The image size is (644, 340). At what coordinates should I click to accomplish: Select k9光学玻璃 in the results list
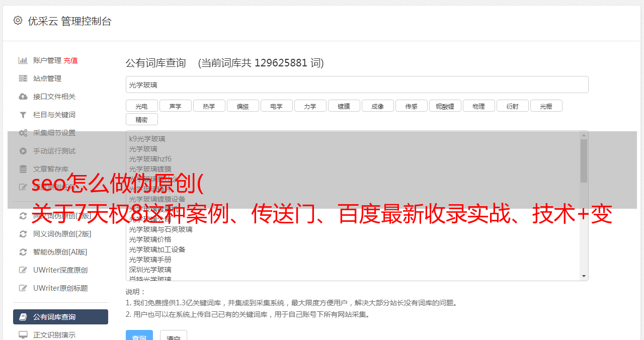pyautogui.click(x=147, y=139)
